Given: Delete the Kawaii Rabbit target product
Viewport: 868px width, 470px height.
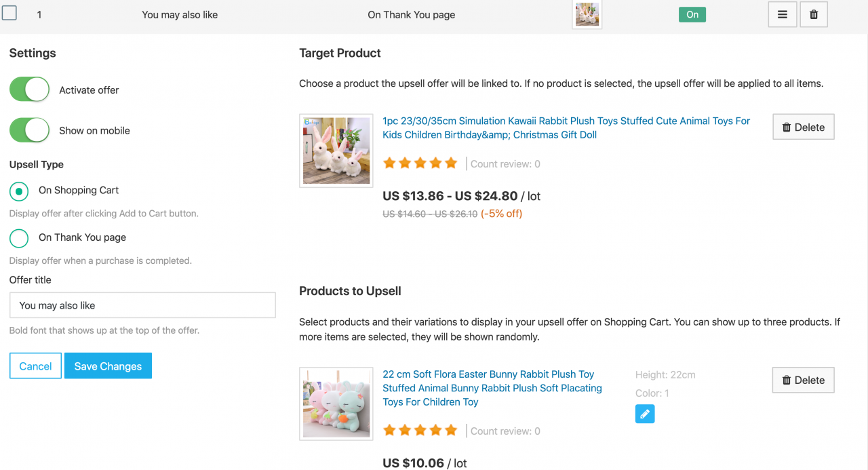Looking at the screenshot, I should coord(803,127).
